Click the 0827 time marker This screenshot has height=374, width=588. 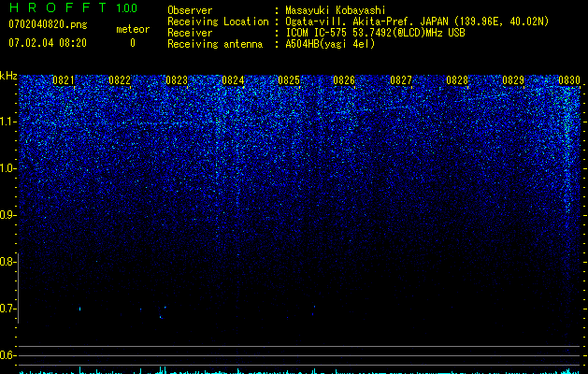coord(401,80)
